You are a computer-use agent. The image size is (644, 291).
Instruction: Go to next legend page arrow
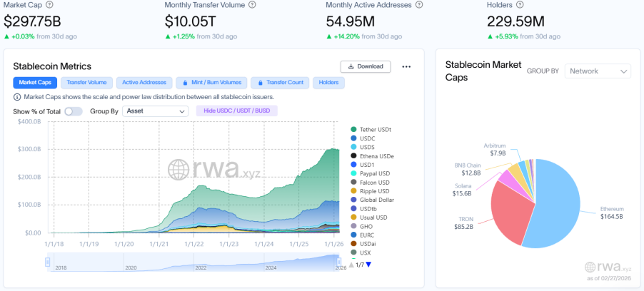click(368, 265)
